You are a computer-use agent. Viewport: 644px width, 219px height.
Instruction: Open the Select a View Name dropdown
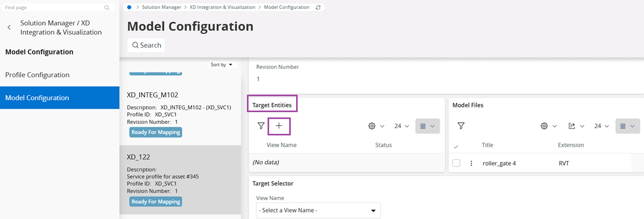click(318, 211)
